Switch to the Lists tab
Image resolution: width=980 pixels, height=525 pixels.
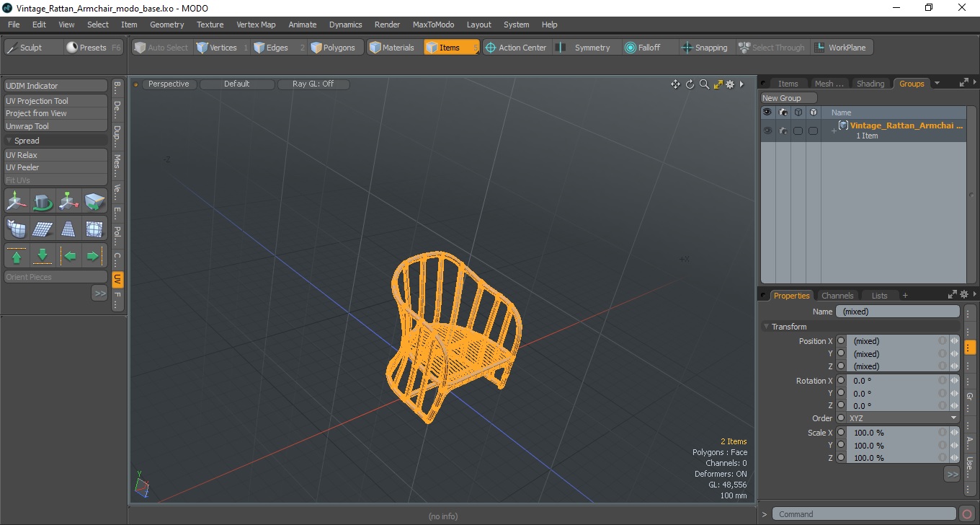coord(879,296)
